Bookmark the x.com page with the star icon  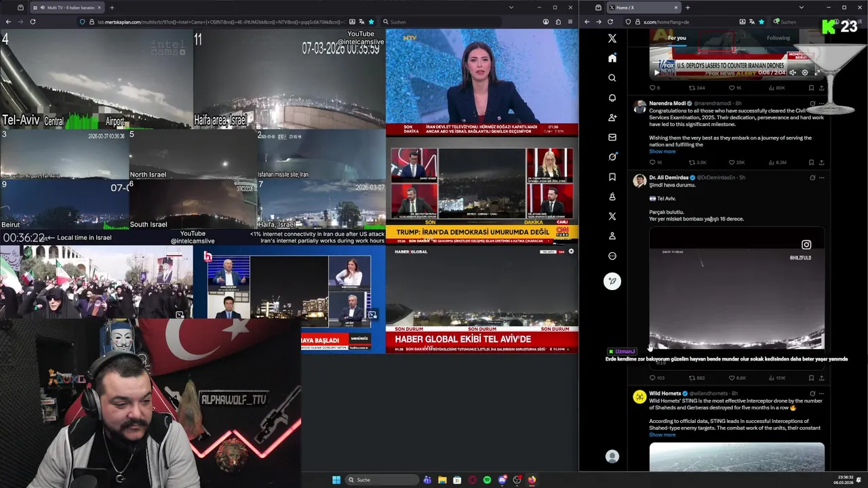(762, 22)
